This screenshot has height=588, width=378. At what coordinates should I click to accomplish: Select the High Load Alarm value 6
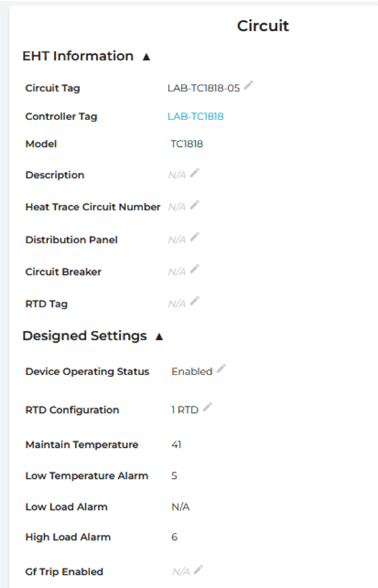[174, 537]
